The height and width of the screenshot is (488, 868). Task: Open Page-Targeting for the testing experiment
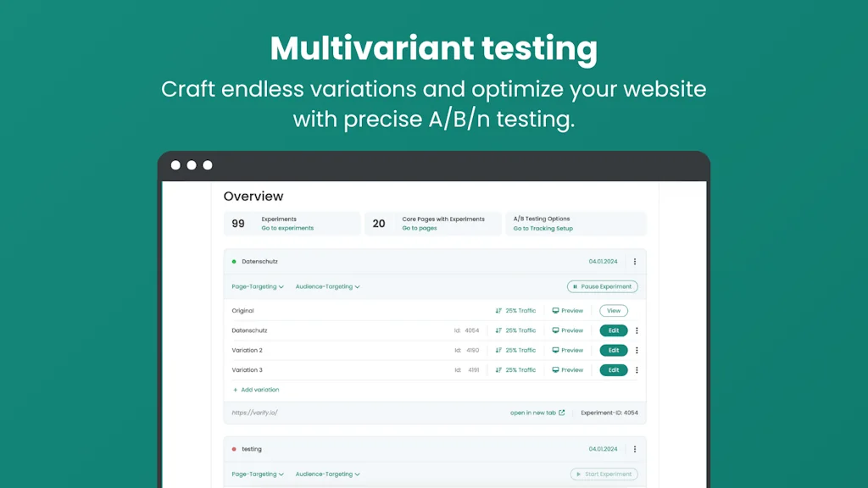pyautogui.click(x=256, y=474)
